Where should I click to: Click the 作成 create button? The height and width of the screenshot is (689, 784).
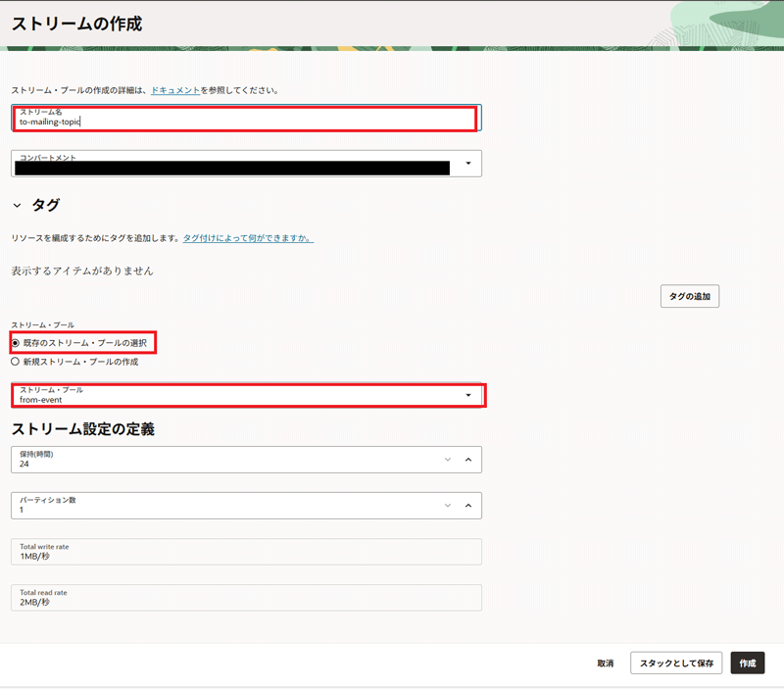point(748,664)
